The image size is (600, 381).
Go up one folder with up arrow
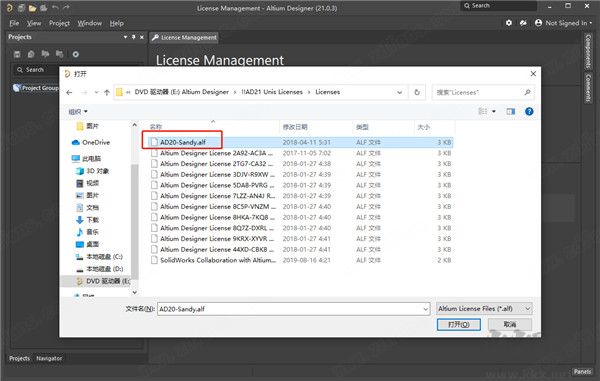107,92
